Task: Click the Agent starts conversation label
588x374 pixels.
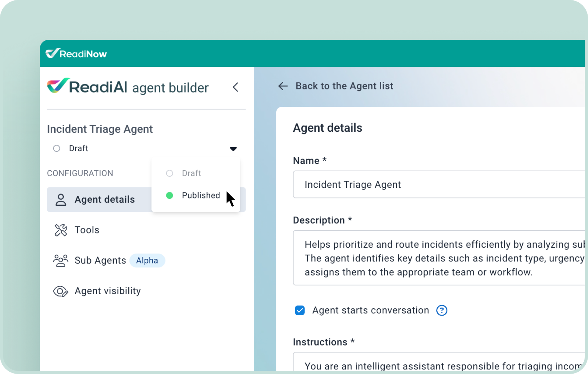Action: (x=370, y=310)
